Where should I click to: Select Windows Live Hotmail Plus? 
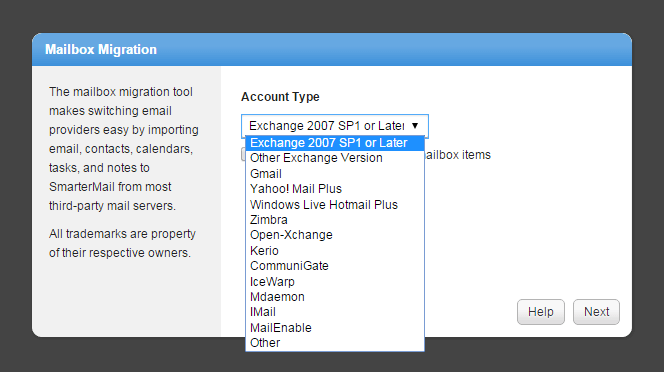[335, 205]
